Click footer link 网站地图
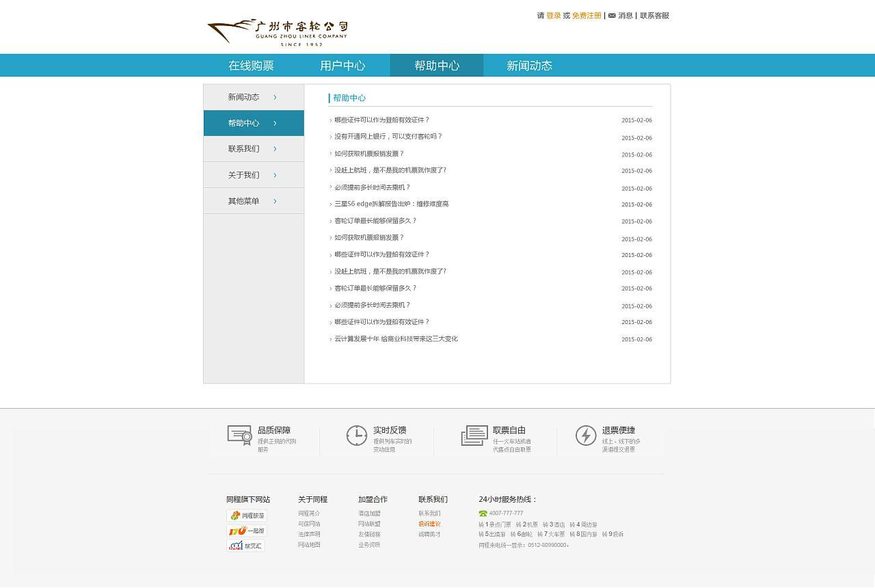The width and height of the screenshot is (875, 588). coord(309,545)
